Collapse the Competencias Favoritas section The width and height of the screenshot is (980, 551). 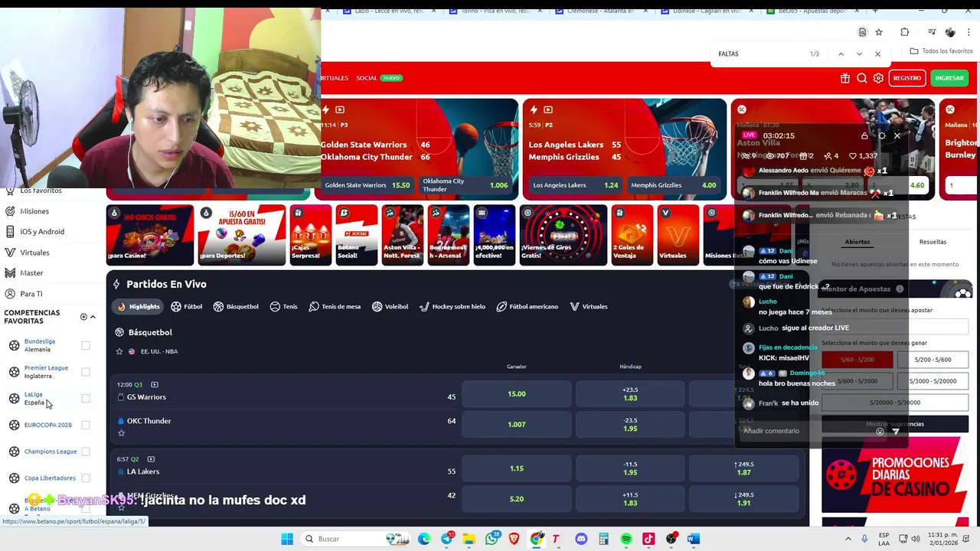(93, 317)
